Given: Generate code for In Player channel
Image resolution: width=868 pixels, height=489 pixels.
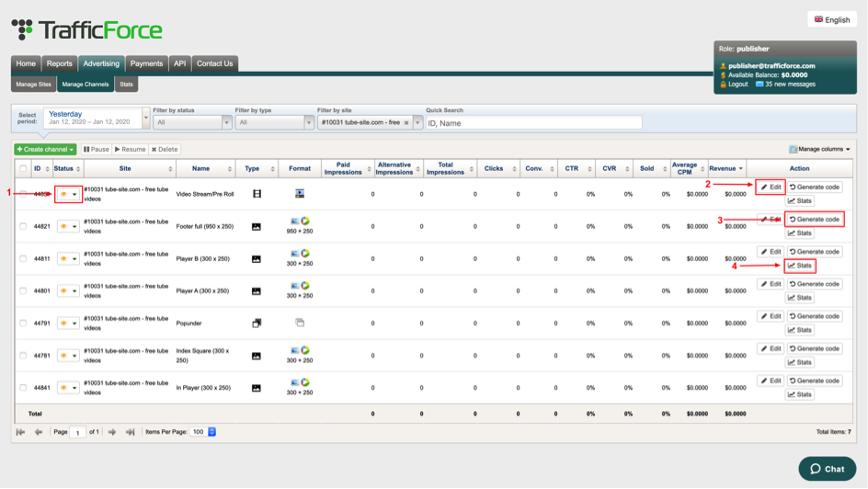Looking at the screenshot, I should coord(815,381).
